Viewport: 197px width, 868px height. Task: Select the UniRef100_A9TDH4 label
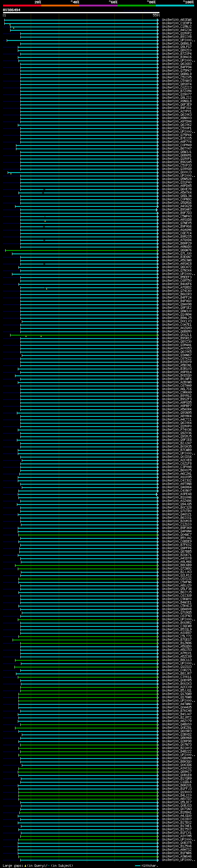[x=176, y=121]
